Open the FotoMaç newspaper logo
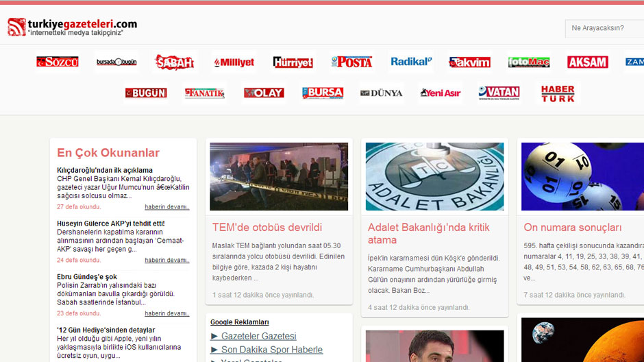This screenshot has width=644, height=362. click(529, 62)
